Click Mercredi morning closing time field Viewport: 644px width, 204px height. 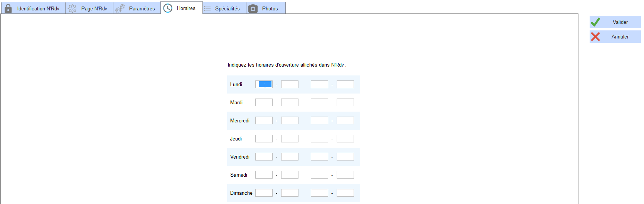click(290, 120)
